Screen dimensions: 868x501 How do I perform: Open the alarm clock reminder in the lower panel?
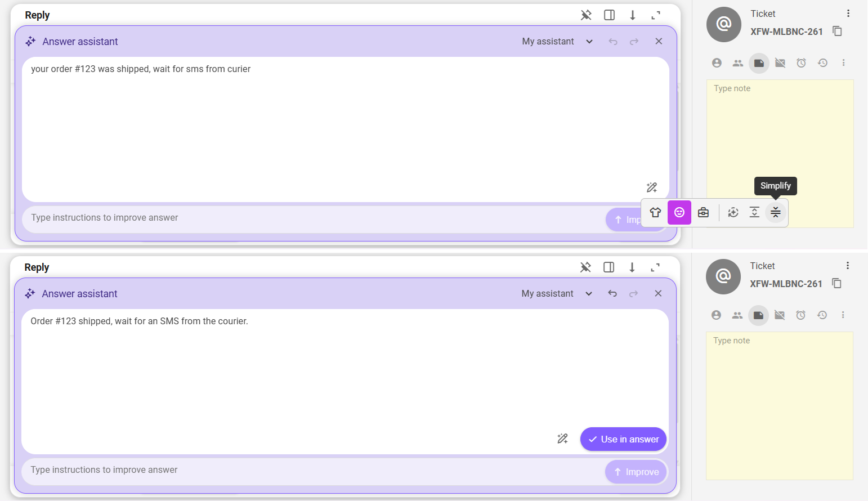coord(800,315)
